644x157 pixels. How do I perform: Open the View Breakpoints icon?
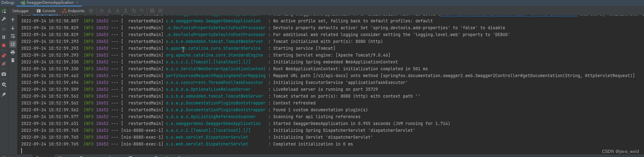point(4,56)
